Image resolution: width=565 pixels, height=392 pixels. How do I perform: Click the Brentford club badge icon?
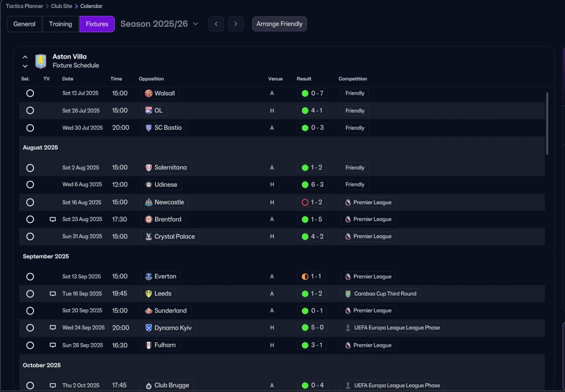pos(149,219)
